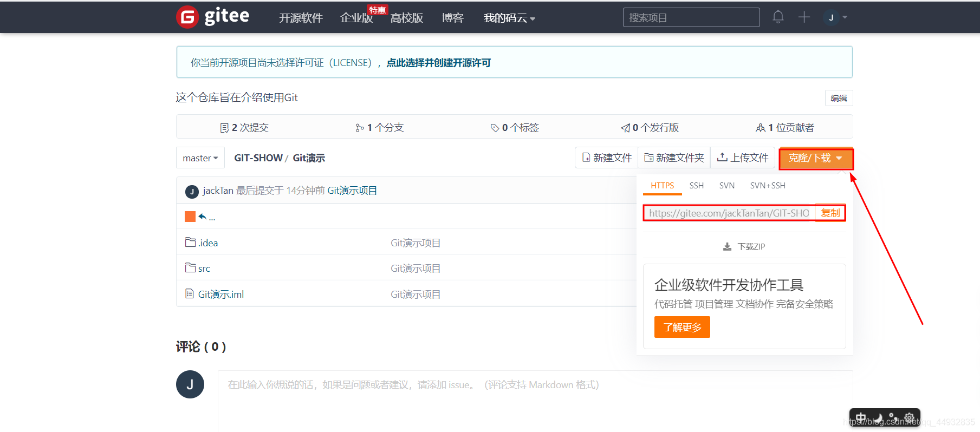Viewport: 980px width, 432px height.
Task: Click the plus create-new icon
Action: (x=804, y=17)
